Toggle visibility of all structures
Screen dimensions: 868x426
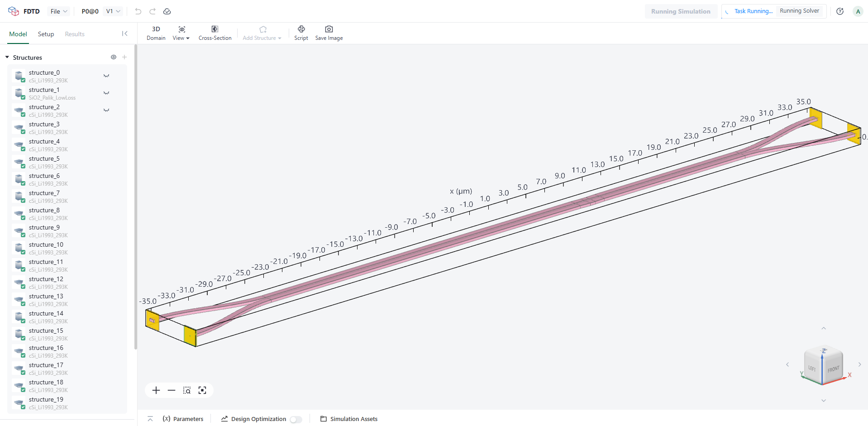(114, 57)
